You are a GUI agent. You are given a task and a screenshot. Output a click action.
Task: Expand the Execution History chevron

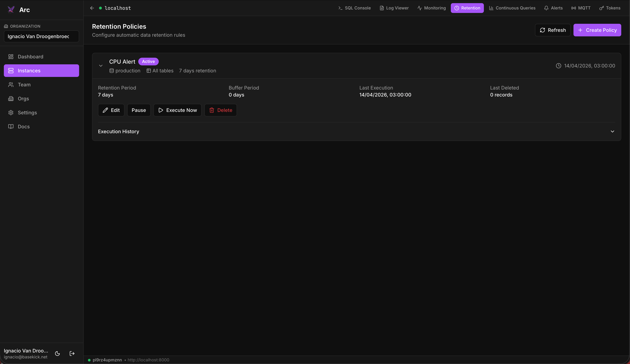pyautogui.click(x=612, y=131)
